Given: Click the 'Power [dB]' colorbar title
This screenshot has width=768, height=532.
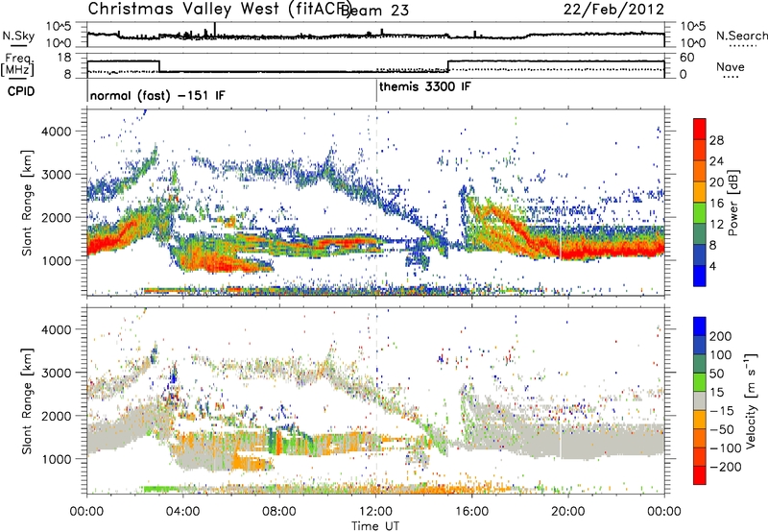Looking at the screenshot, I should [x=733, y=203].
